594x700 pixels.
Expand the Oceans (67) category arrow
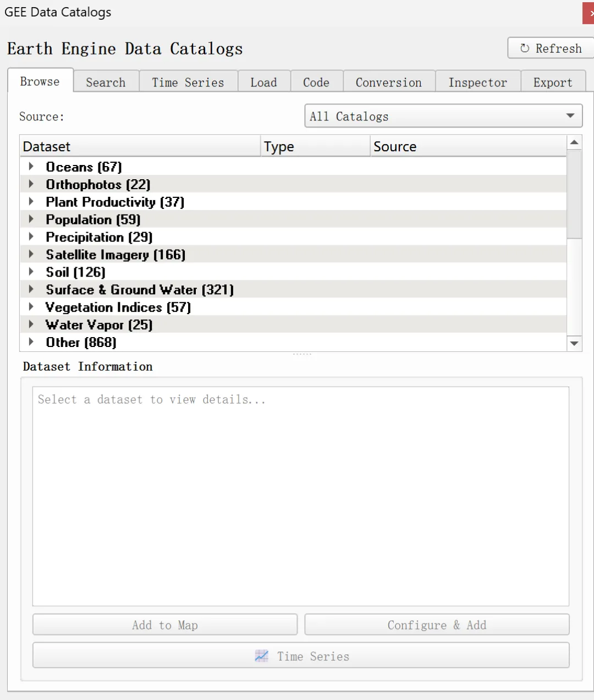point(31,166)
